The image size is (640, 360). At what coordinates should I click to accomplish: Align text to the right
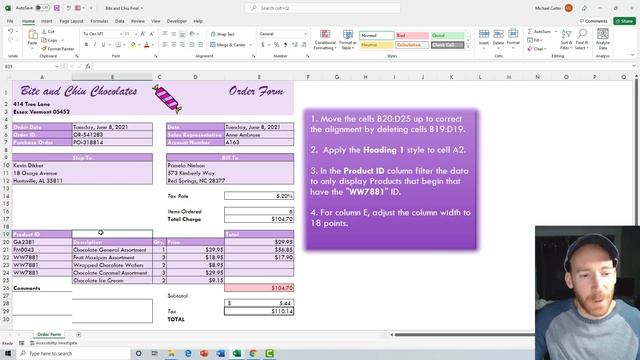(182, 44)
